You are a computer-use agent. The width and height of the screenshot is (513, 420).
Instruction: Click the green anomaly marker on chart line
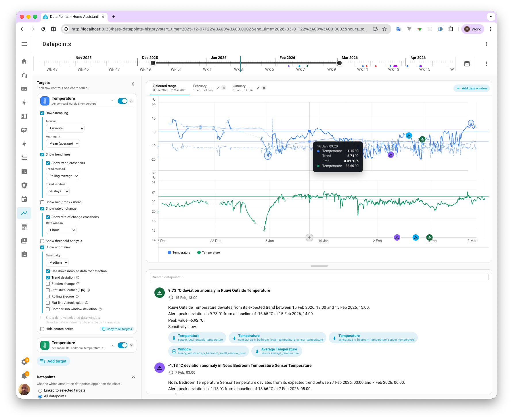coord(422,139)
